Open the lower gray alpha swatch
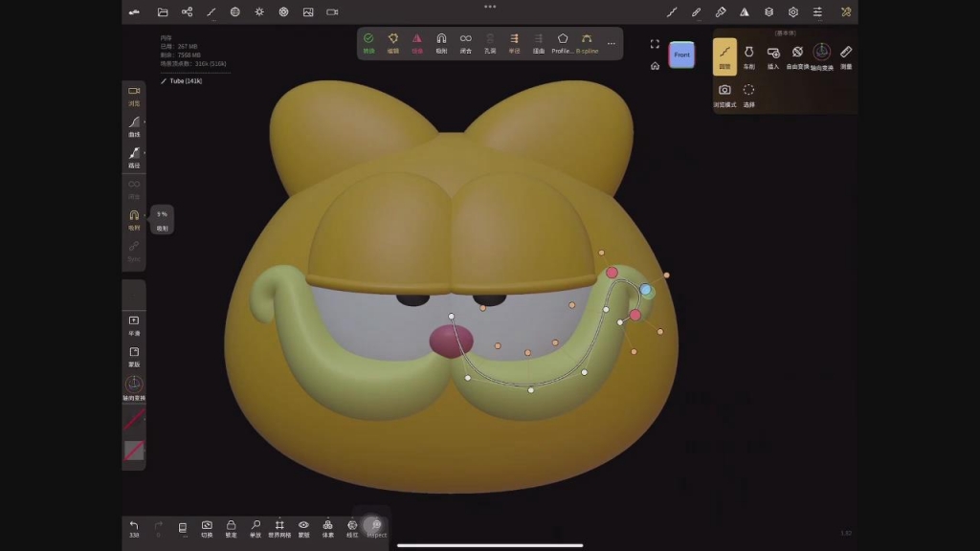980x551 pixels. (134, 451)
